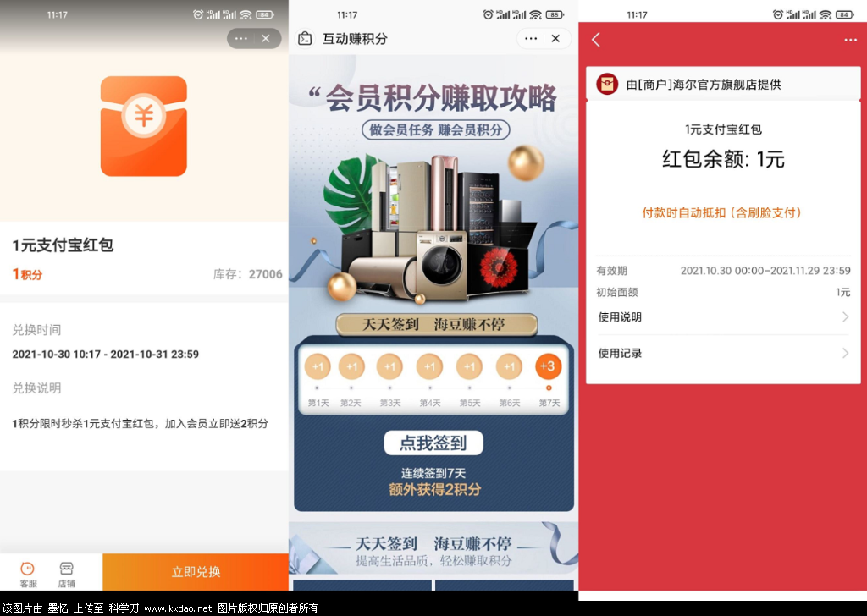
Task: Tap the merchant red envelope icon
Action: 607,84
